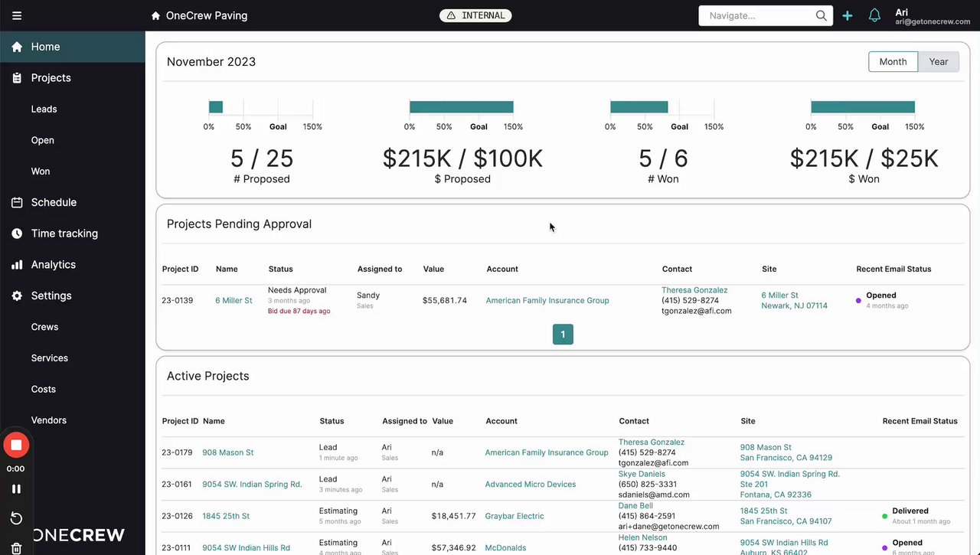Open Costs settings in sidebar
Image resolution: width=980 pixels, height=555 pixels.
coord(44,389)
